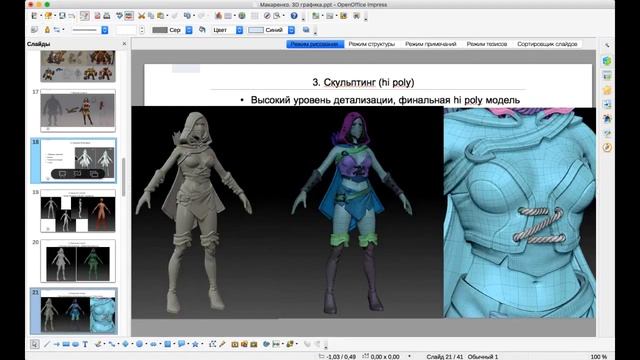Click the Paste clipboard icon

(x=160, y=16)
